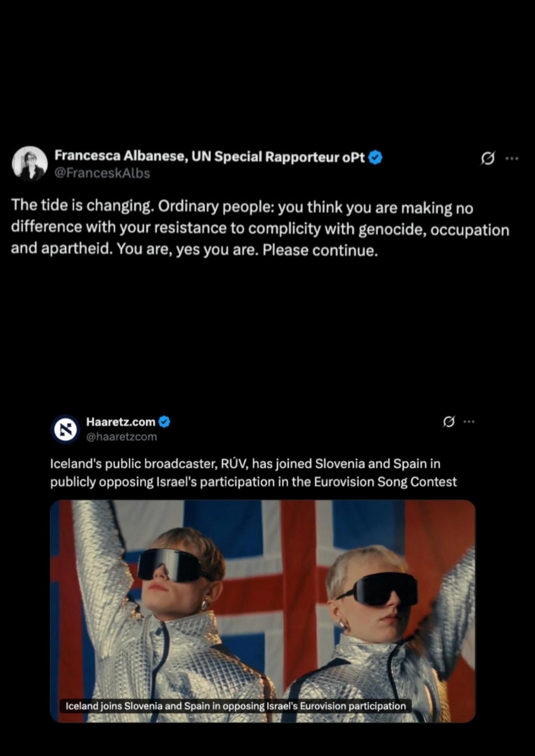Open the Haaretz.com account name

[x=121, y=422]
